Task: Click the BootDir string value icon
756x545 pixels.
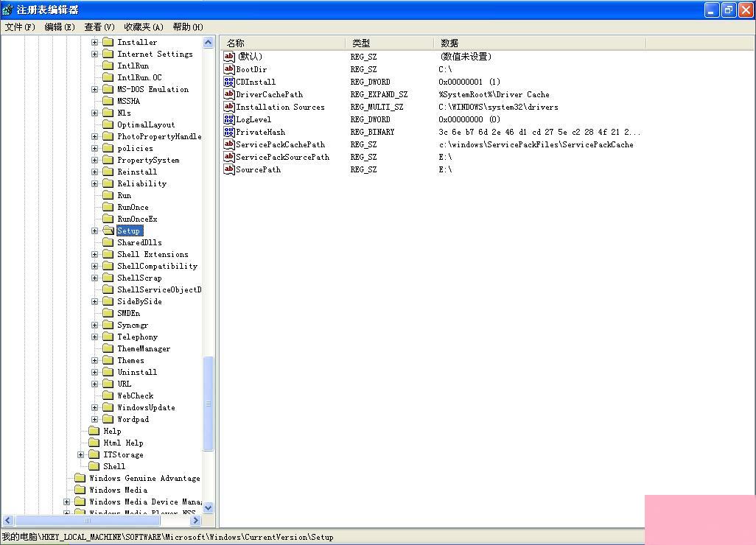Action: 229,69
